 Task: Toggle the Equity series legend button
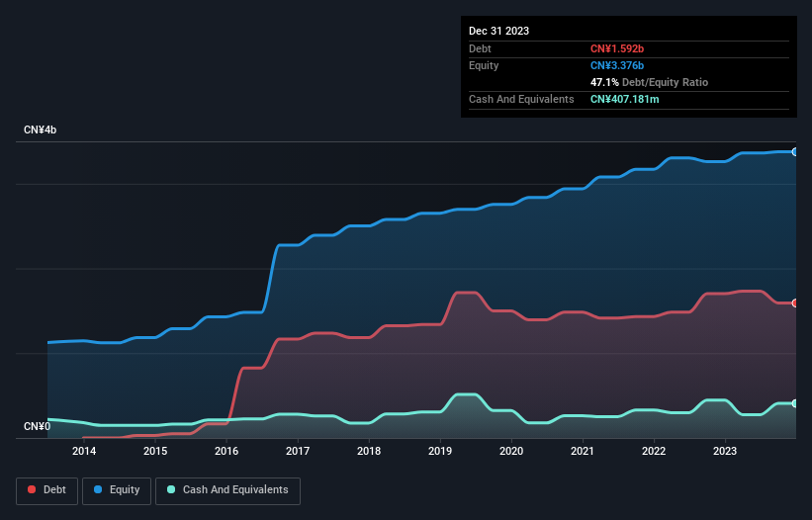pyautogui.click(x=117, y=490)
